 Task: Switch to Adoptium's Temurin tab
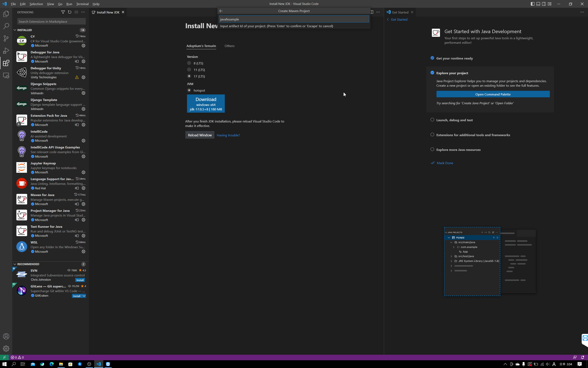[x=201, y=46]
